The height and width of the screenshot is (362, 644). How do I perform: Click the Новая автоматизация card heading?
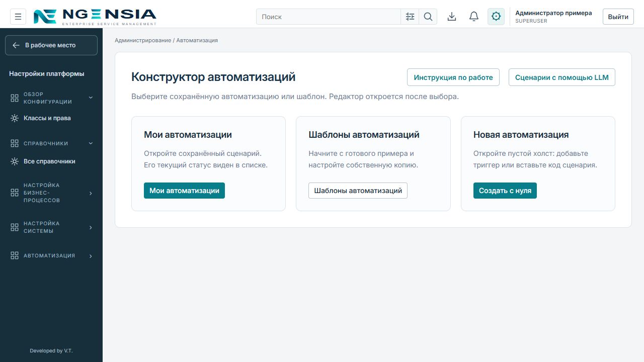(521, 135)
